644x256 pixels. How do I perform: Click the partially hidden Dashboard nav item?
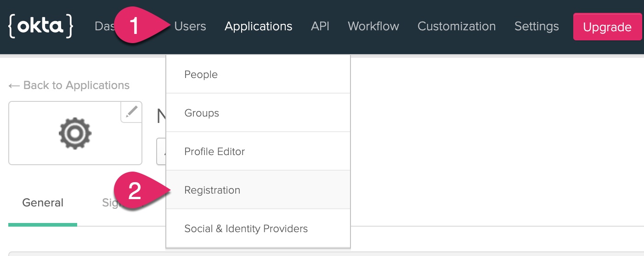point(103,26)
